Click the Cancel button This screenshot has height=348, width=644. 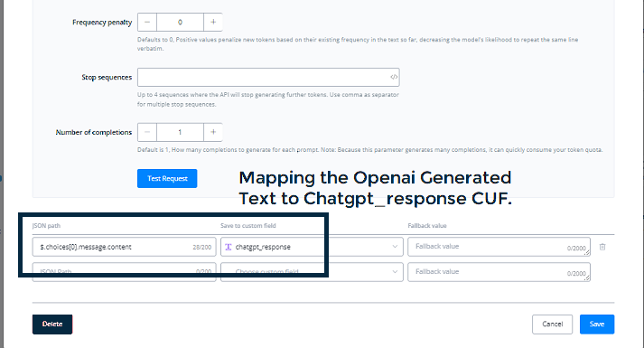pyautogui.click(x=552, y=324)
